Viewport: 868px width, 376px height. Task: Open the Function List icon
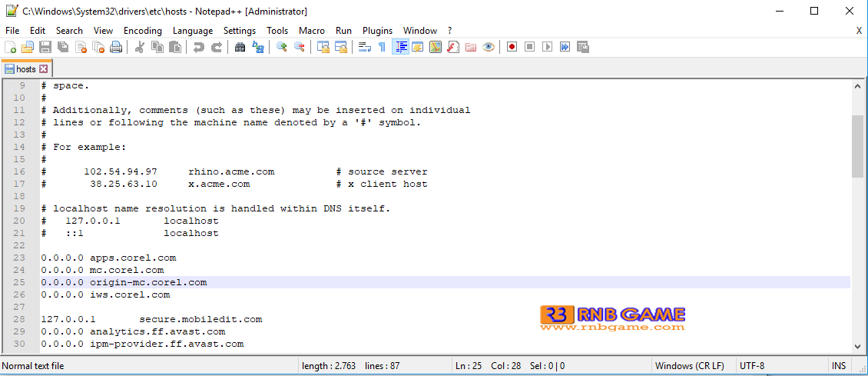point(453,47)
